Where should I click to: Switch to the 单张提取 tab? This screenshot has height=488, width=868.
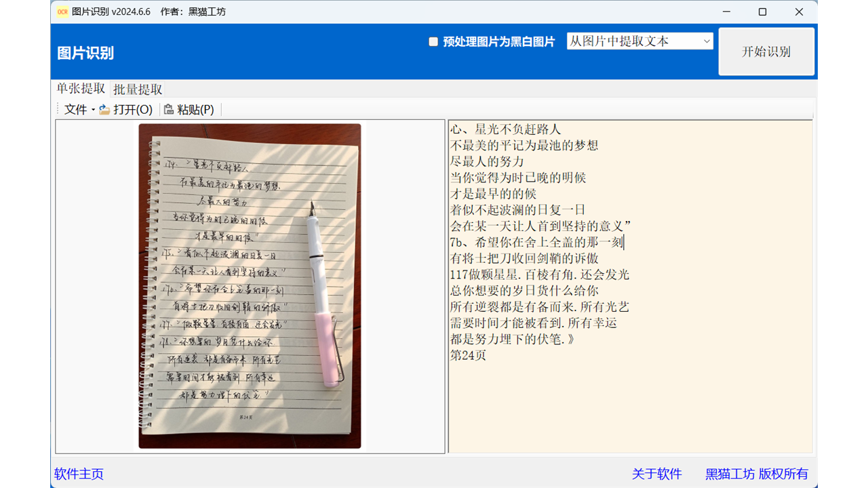(x=81, y=89)
